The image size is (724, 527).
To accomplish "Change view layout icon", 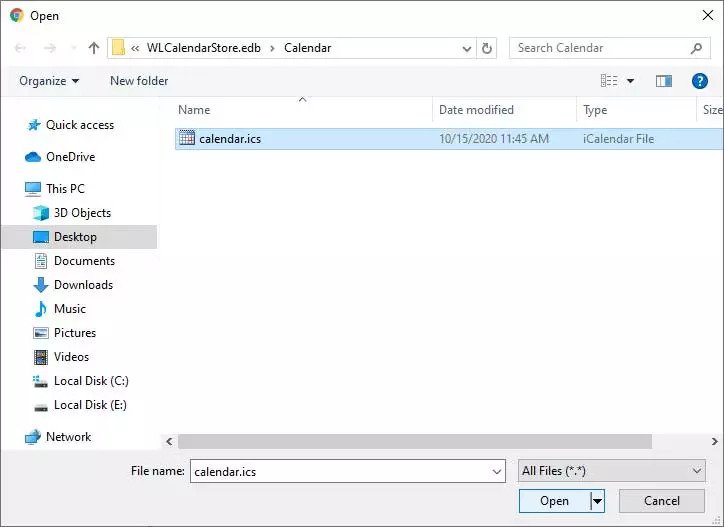I will [609, 81].
